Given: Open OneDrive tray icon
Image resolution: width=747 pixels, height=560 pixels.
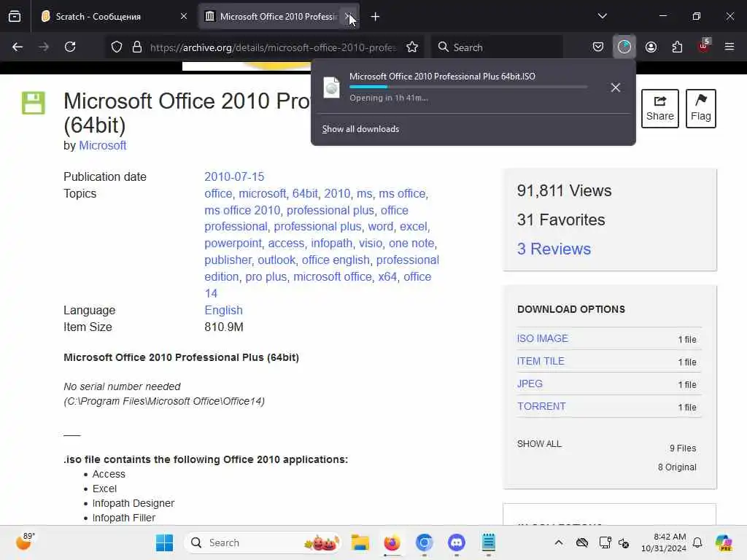Looking at the screenshot, I should click(x=581, y=542).
